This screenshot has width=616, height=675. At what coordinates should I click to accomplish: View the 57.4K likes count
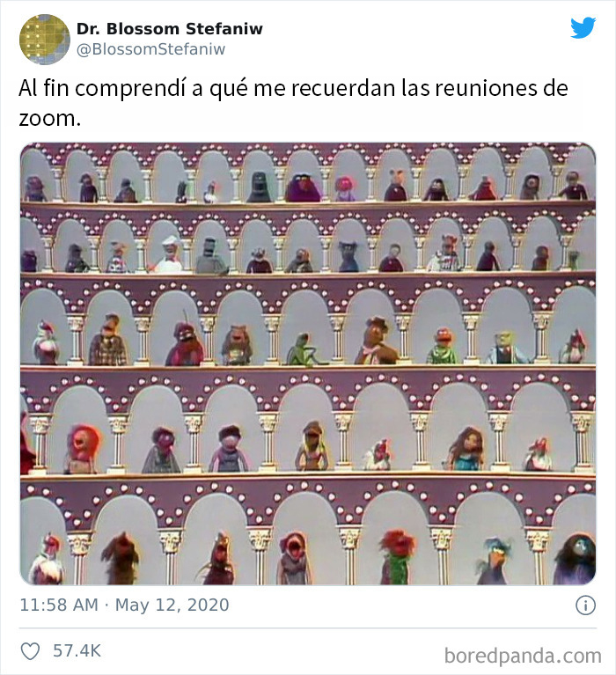point(77,651)
